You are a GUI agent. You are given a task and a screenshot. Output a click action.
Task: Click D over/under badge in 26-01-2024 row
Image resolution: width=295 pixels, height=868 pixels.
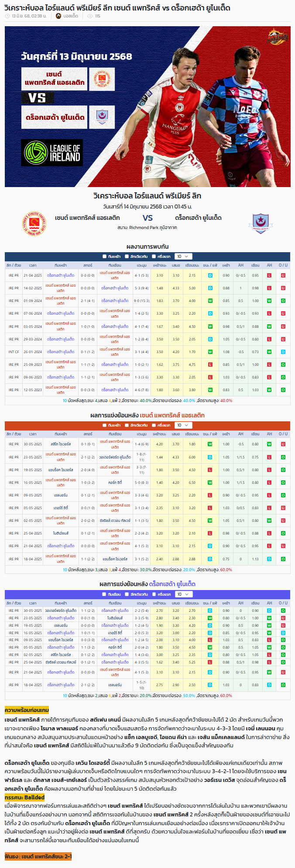point(283,352)
